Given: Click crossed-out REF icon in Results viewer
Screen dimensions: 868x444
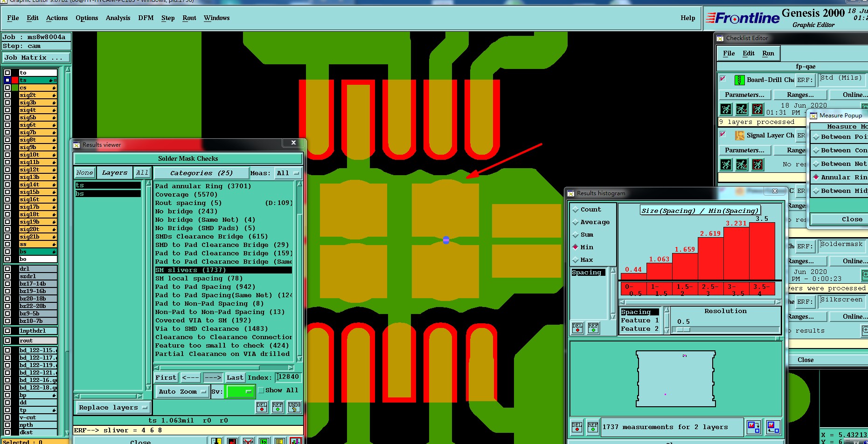Looking at the screenshot, I should click(248, 441).
